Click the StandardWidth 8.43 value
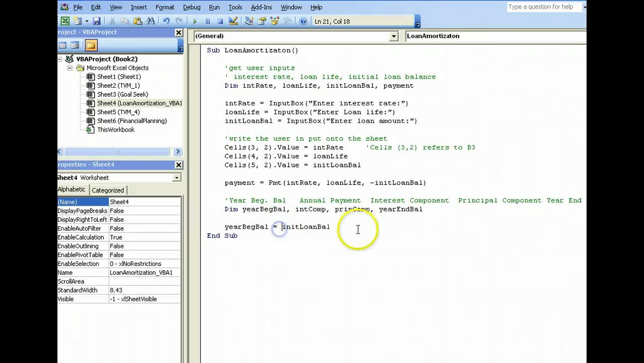The image size is (644, 363). pos(145,290)
